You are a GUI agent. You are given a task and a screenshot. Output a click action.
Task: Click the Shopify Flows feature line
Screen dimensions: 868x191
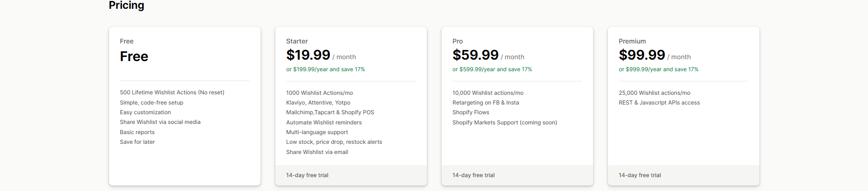click(x=471, y=112)
